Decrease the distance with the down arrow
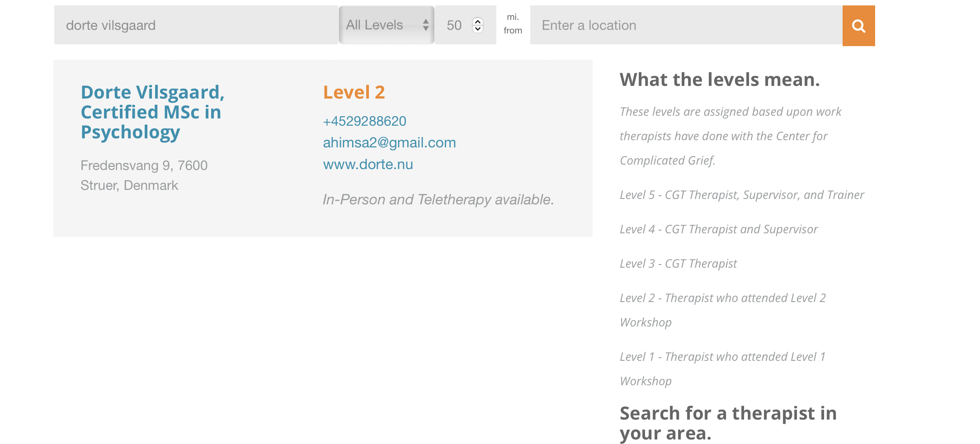The width and height of the screenshot is (980, 444). tap(478, 29)
